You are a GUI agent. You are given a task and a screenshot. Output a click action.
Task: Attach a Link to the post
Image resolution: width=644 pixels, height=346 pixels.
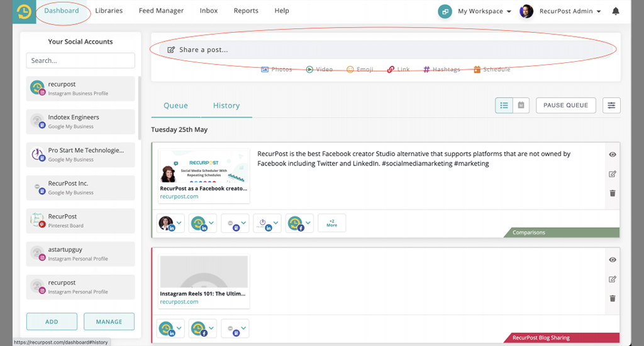pyautogui.click(x=398, y=69)
